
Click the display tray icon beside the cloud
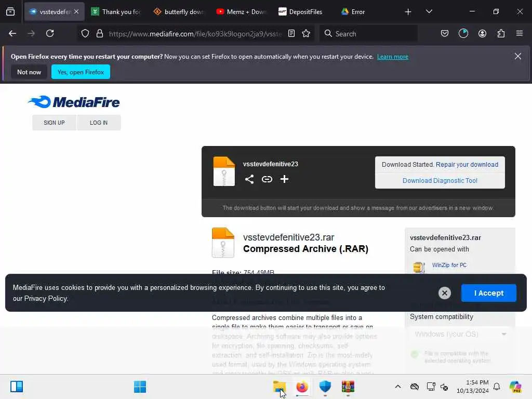431,387
